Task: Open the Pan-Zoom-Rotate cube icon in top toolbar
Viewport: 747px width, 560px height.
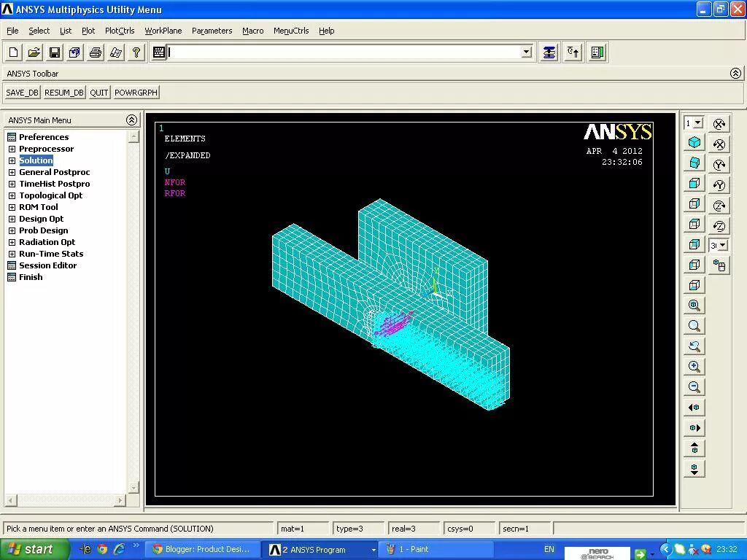Action: pos(75,52)
